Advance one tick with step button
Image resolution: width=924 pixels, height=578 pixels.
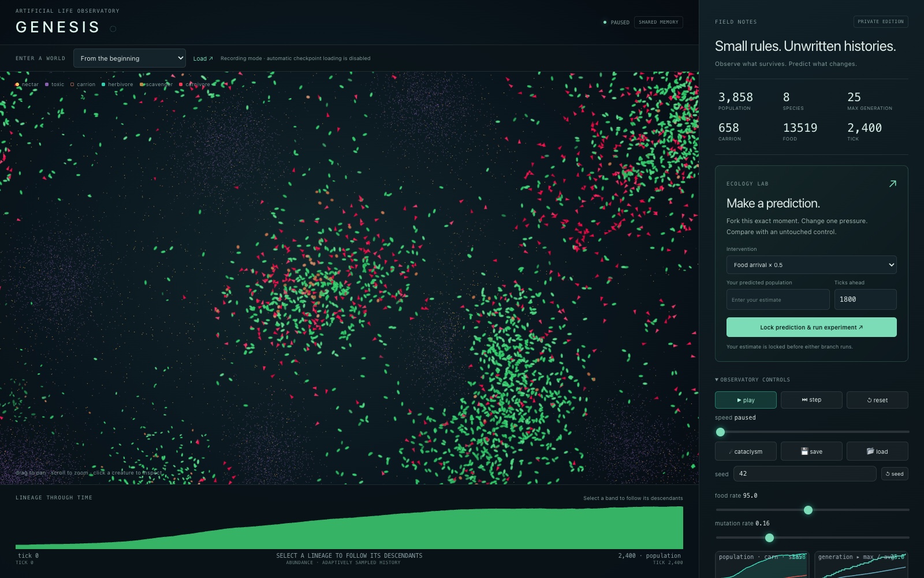click(811, 400)
